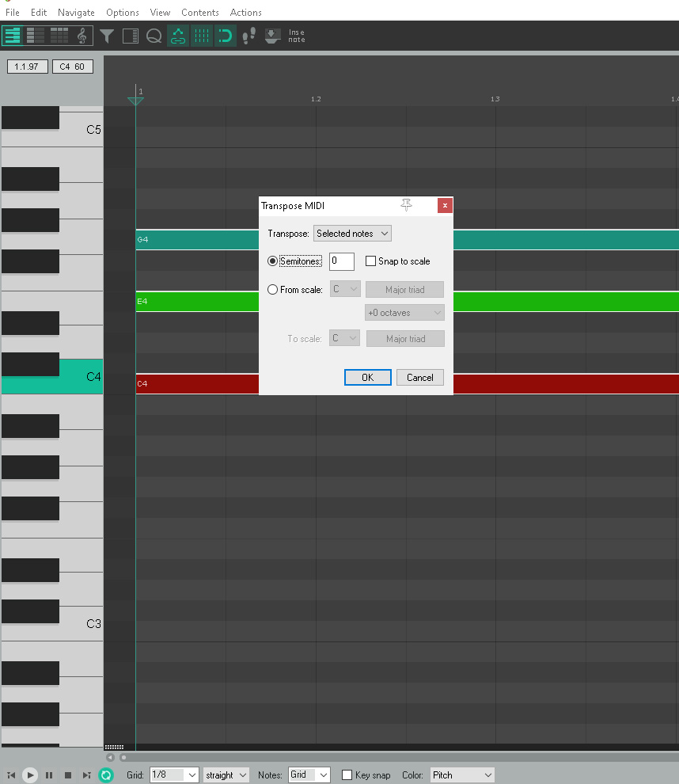Screen dimensions: 679x784
Task: Switch to piano roll view mode
Action: point(13,36)
